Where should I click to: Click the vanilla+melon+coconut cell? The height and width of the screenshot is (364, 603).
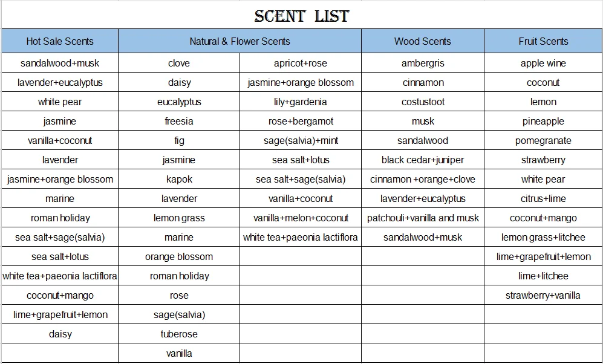click(301, 218)
